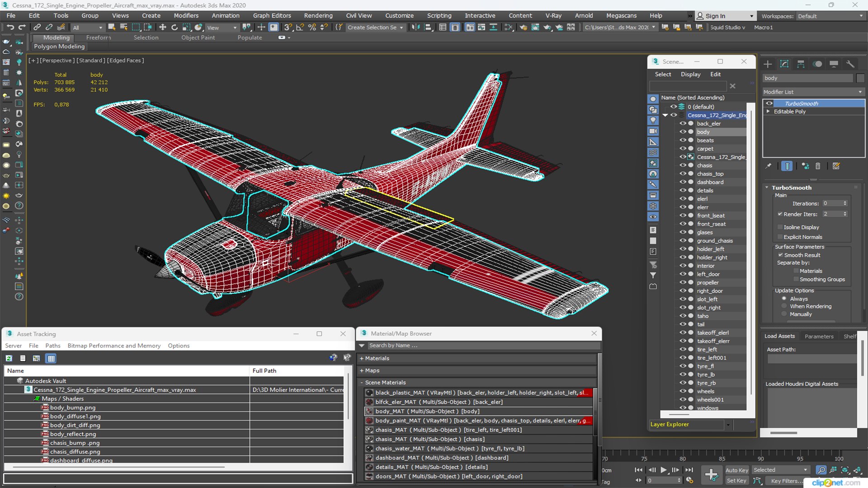
Task: Open the Time Configuration clock icon
Action: [x=689, y=480]
